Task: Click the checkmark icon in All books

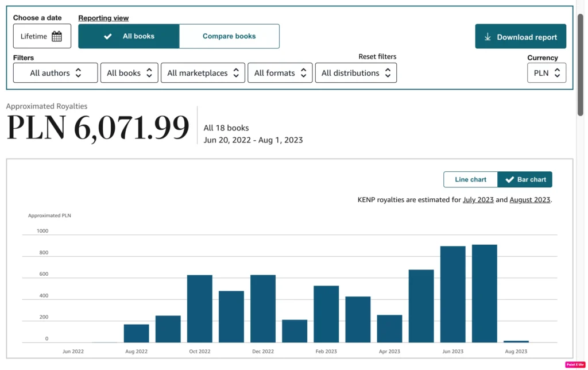Action: click(x=107, y=36)
